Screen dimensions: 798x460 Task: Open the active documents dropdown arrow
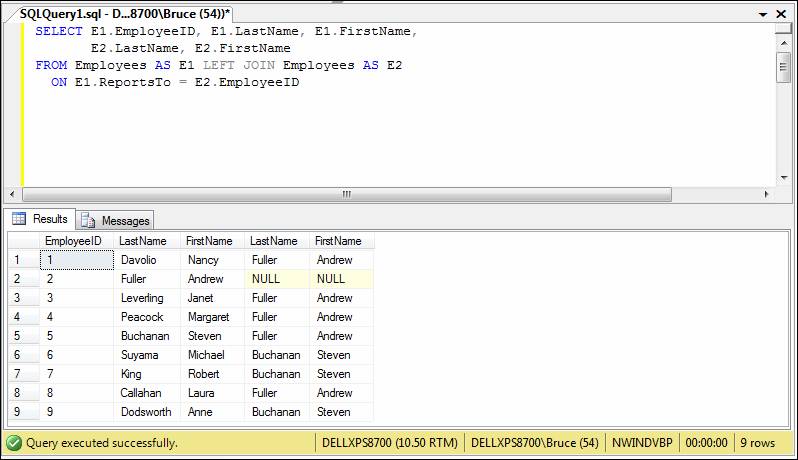[x=765, y=12]
